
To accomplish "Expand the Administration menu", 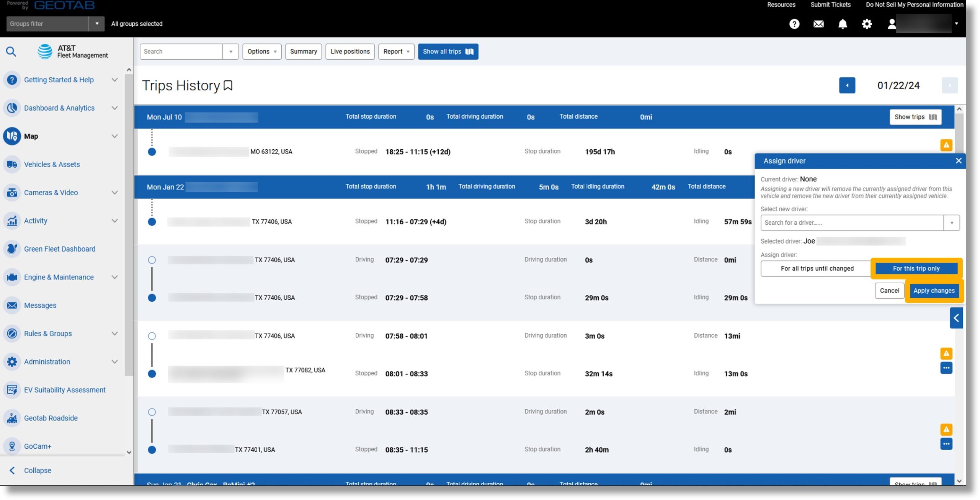I will [114, 362].
